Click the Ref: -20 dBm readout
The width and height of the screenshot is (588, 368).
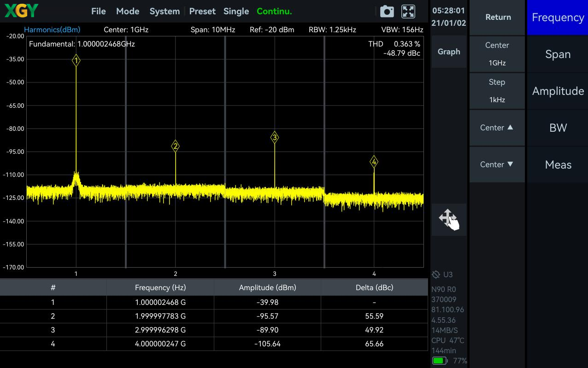pos(272,30)
